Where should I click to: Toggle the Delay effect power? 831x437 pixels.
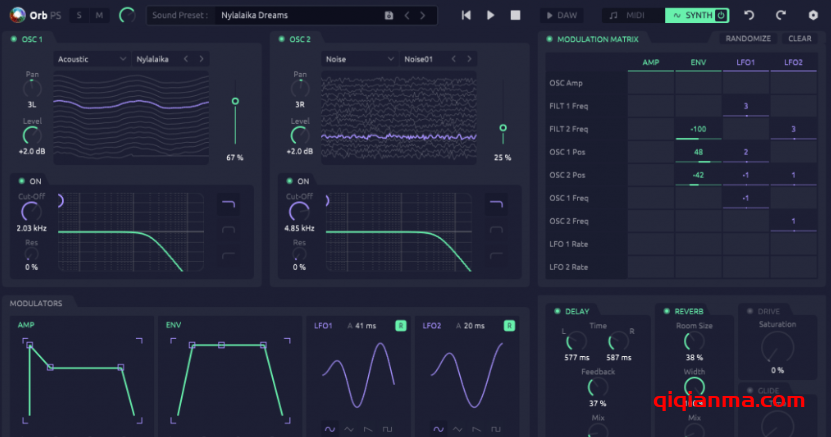[557, 311]
